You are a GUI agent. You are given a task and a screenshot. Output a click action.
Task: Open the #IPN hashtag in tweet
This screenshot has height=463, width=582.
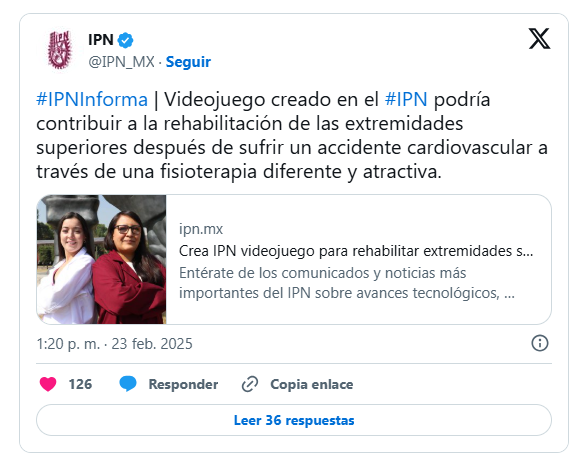(406, 100)
